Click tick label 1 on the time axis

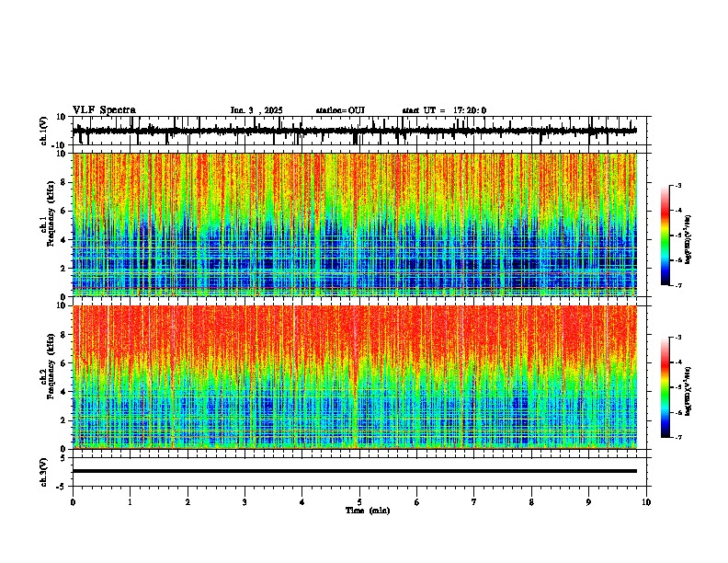coord(130,502)
